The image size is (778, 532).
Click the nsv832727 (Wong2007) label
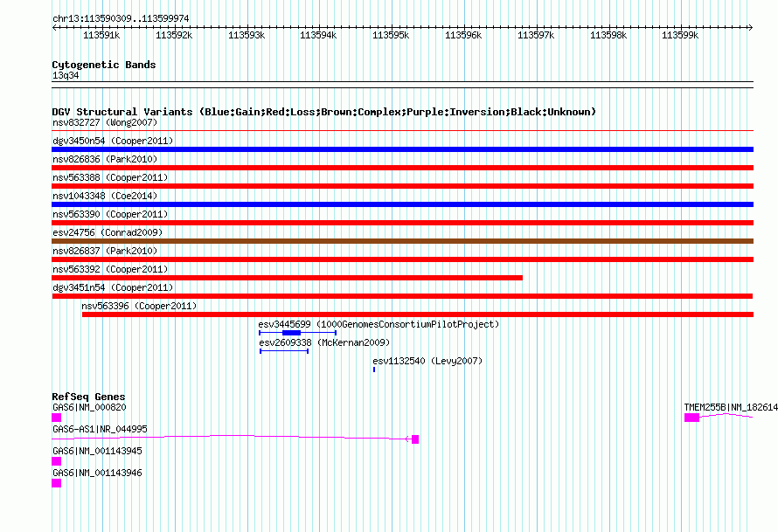[x=105, y=122]
